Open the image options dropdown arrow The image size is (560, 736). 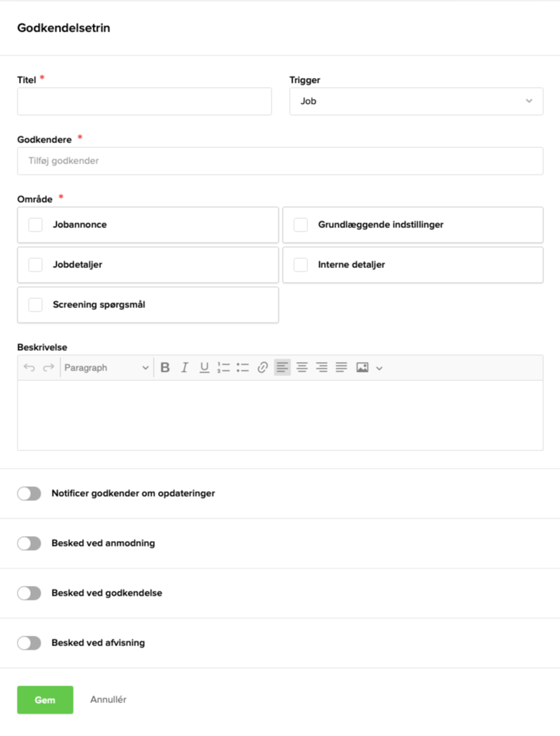[x=380, y=368]
